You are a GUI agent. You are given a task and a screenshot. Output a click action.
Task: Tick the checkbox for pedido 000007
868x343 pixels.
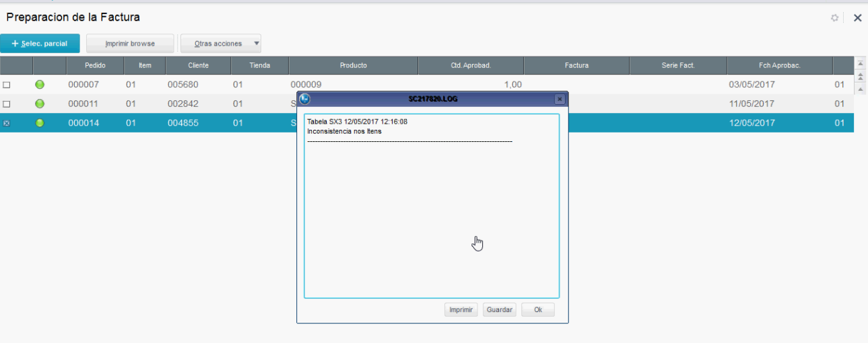click(x=7, y=85)
